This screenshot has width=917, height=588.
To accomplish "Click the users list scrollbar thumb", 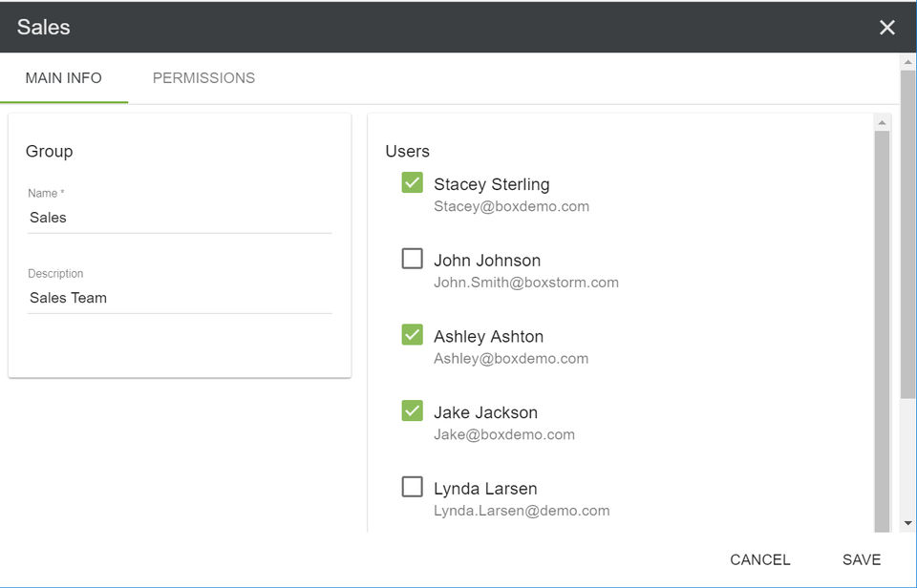I will (x=882, y=325).
